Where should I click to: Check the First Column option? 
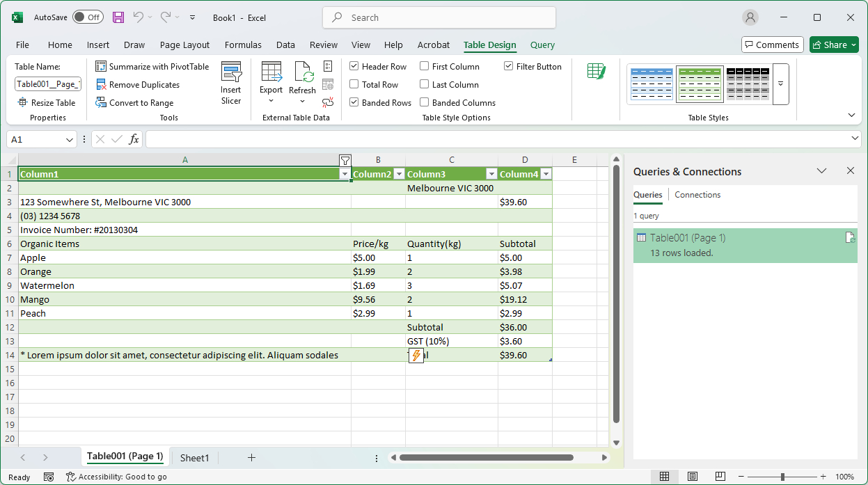[x=424, y=66]
